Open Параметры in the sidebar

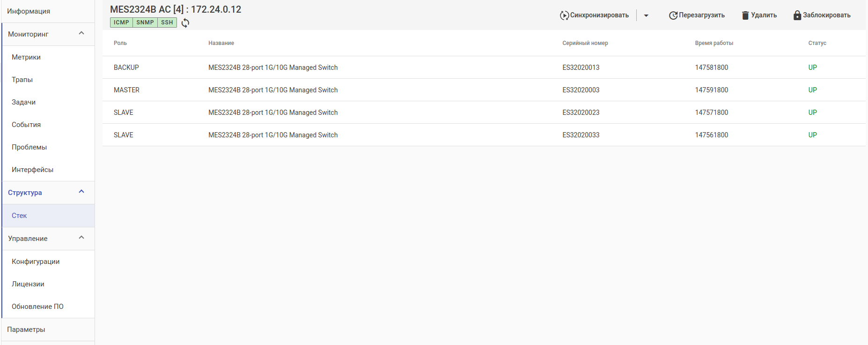click(x=48, y=330)
